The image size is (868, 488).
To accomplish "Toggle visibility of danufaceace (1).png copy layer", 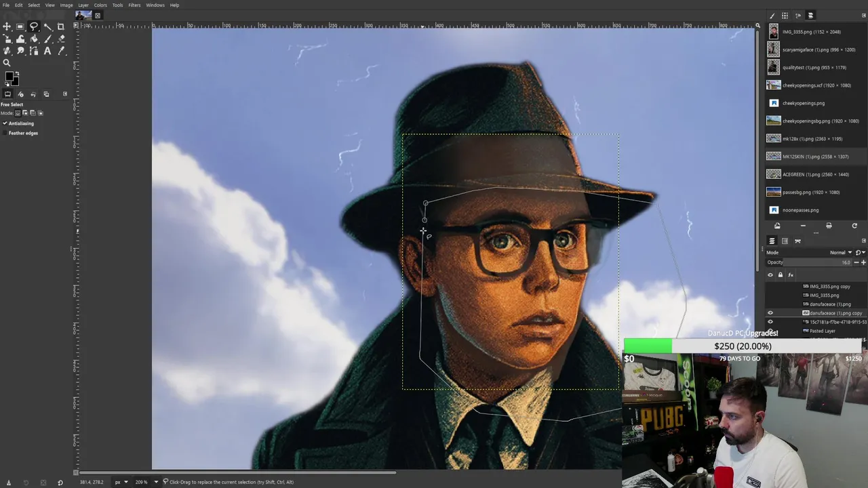I will 770,313.
